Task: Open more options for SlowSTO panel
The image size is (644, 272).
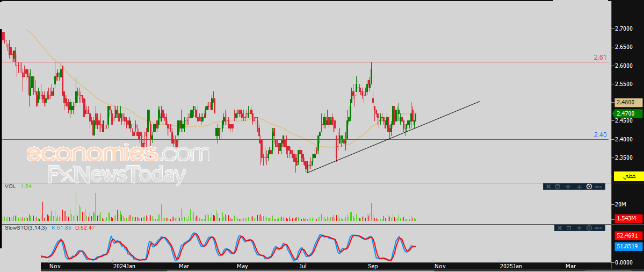Action: [x=599, y=227]
